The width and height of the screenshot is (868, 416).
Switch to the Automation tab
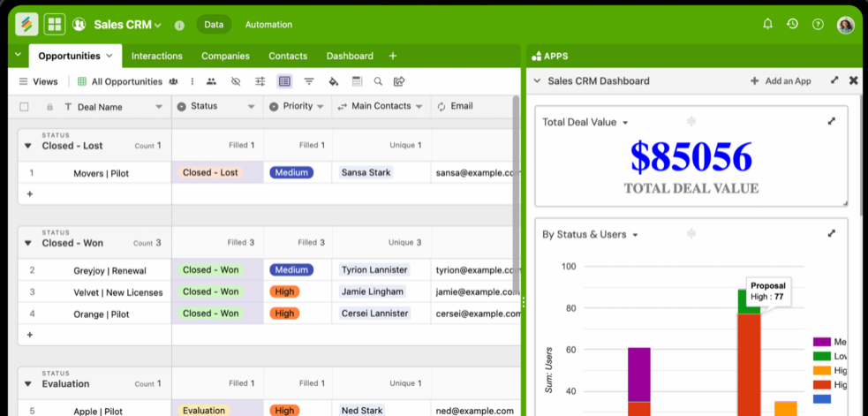[268, 25]
